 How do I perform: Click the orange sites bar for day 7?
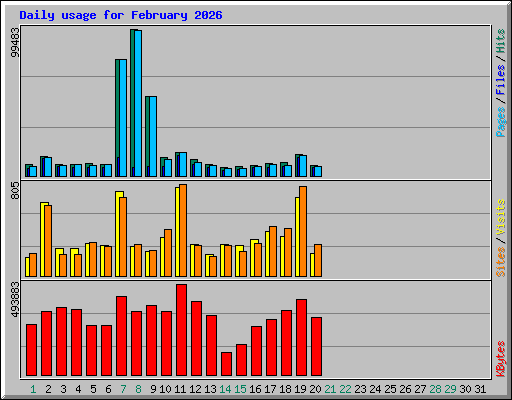[123, 237]
